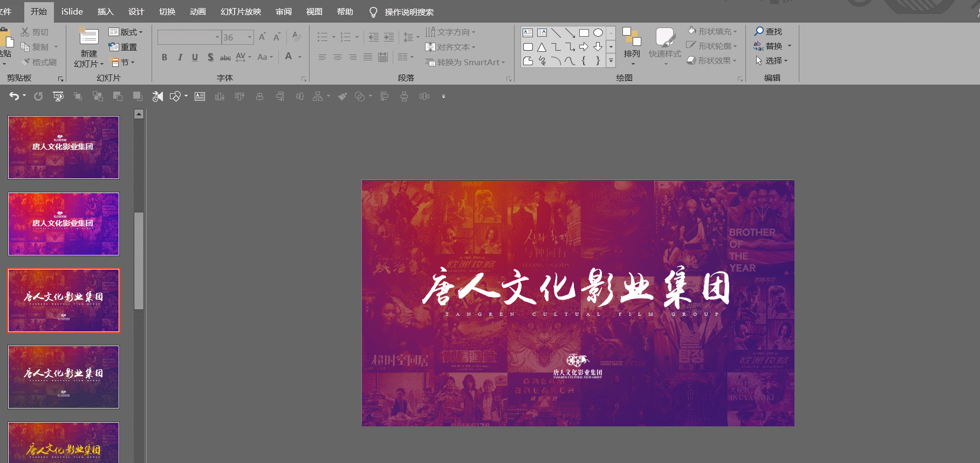Click the Increase Indent icon

(x=389, y=37)
